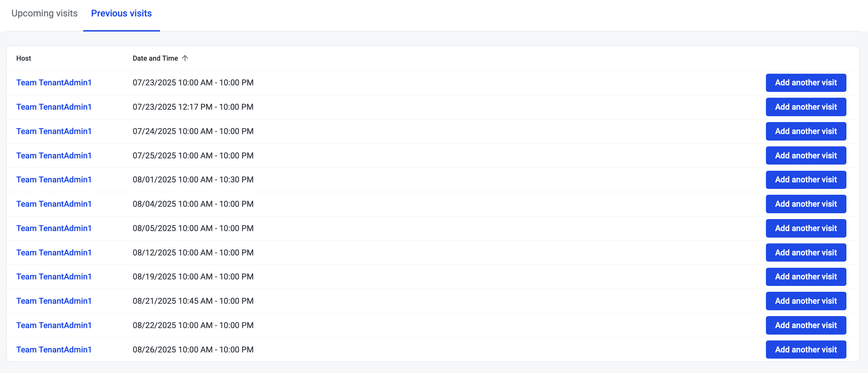868x373 pixels.
Task: Open Team TenantAdmin1 host link for 08/01/2025
Action: [x=54, y=180]
